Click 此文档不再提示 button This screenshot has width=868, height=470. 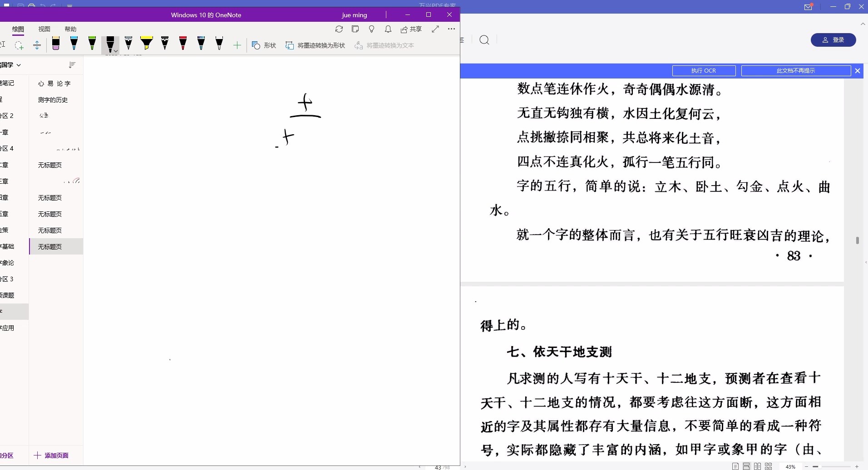click(796, 71)
